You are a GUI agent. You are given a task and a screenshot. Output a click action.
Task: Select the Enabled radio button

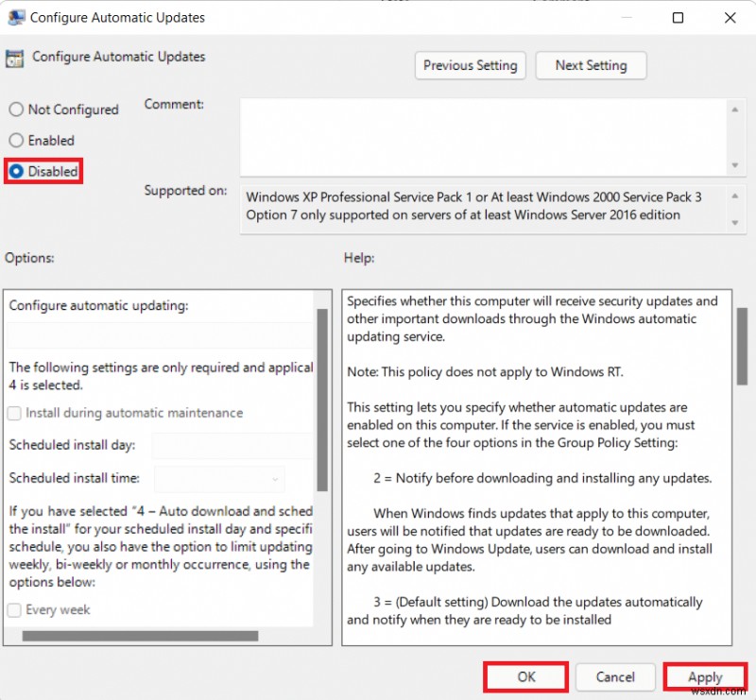[x=16, y=141]
